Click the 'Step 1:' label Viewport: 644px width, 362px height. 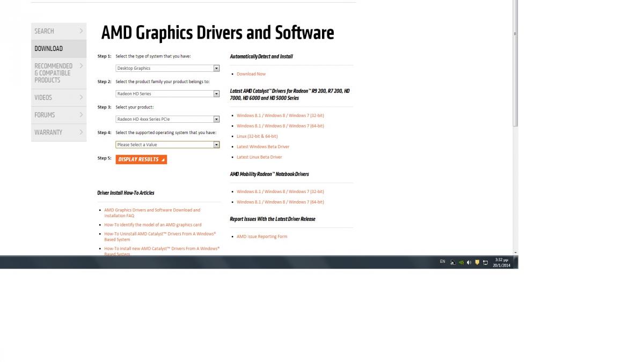click(x=104, y=56)
